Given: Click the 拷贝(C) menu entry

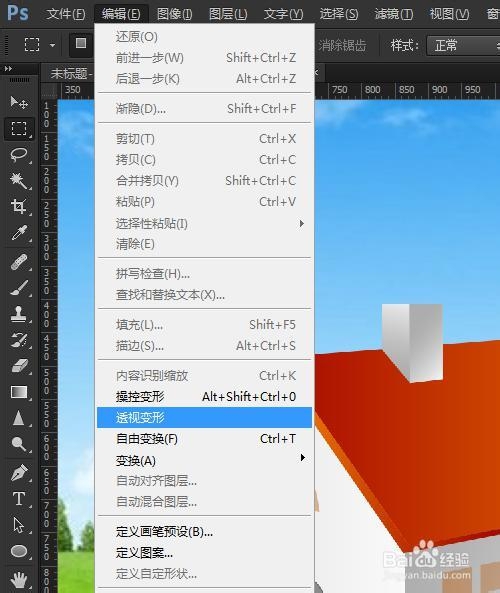Looking at the screenshot, I should (x=205, y=160).
